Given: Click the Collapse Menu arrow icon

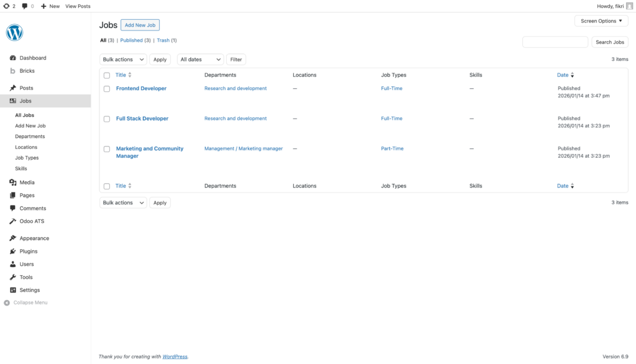Looking at the screenshot, I should click(7, 303).
